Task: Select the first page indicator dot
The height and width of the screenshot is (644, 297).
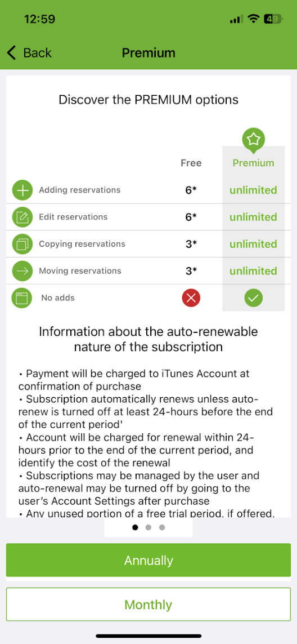Action: [136, 527]
